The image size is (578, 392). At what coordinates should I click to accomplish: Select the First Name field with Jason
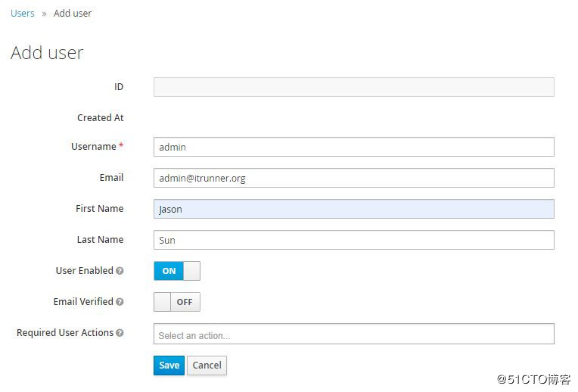[353, 209]
